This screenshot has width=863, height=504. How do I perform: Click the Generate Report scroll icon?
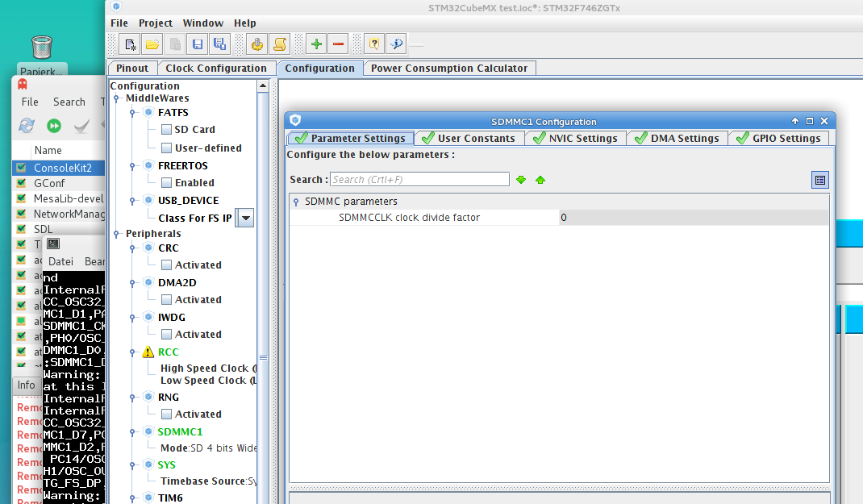280,44
